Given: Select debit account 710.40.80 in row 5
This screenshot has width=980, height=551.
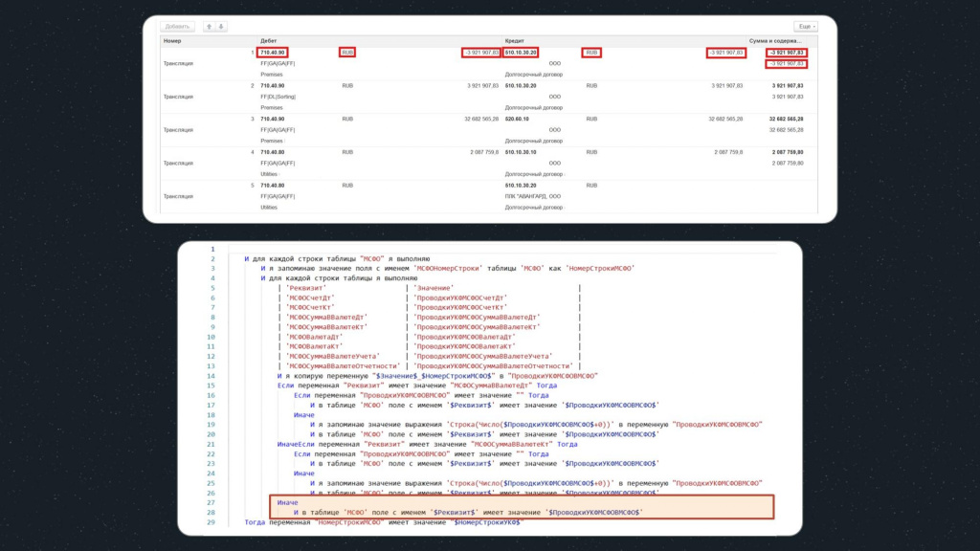Looking at the screenshot, I should (x=273, y=186).
